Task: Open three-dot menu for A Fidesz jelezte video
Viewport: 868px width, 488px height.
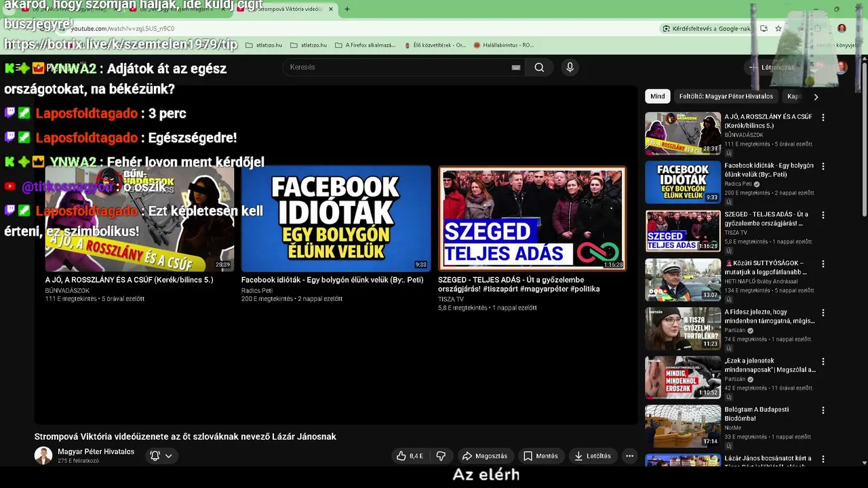Action: point(823,312)
